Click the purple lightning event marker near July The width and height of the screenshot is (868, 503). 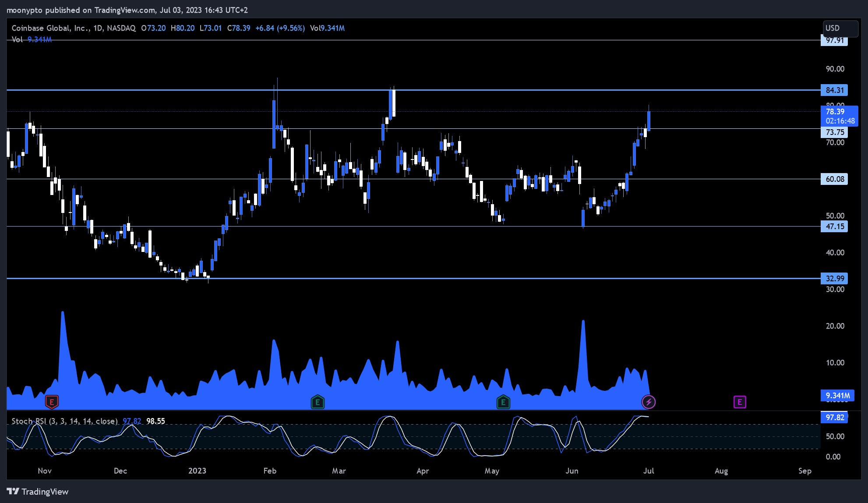click(x=649, y=401)
